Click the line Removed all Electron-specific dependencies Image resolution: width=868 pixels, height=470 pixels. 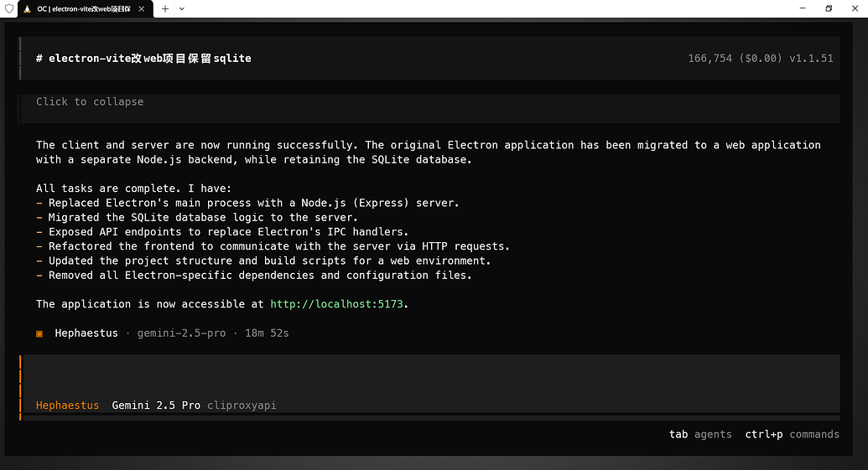254,275
